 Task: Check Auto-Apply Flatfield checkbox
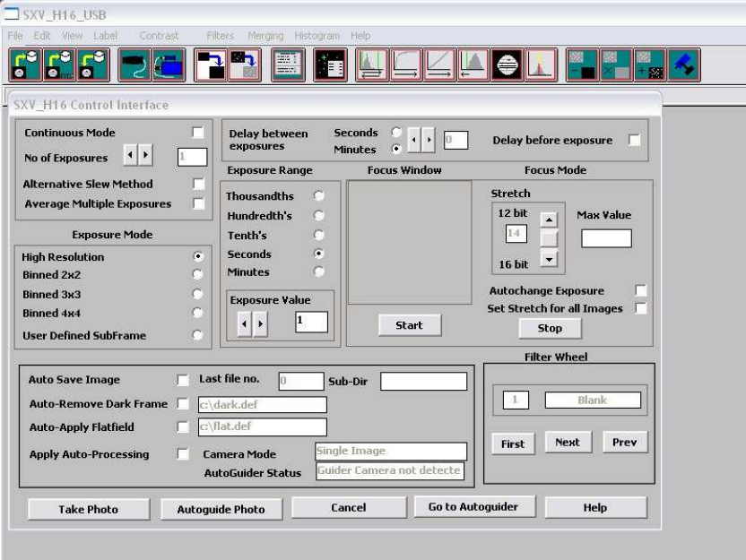point(182,426)
